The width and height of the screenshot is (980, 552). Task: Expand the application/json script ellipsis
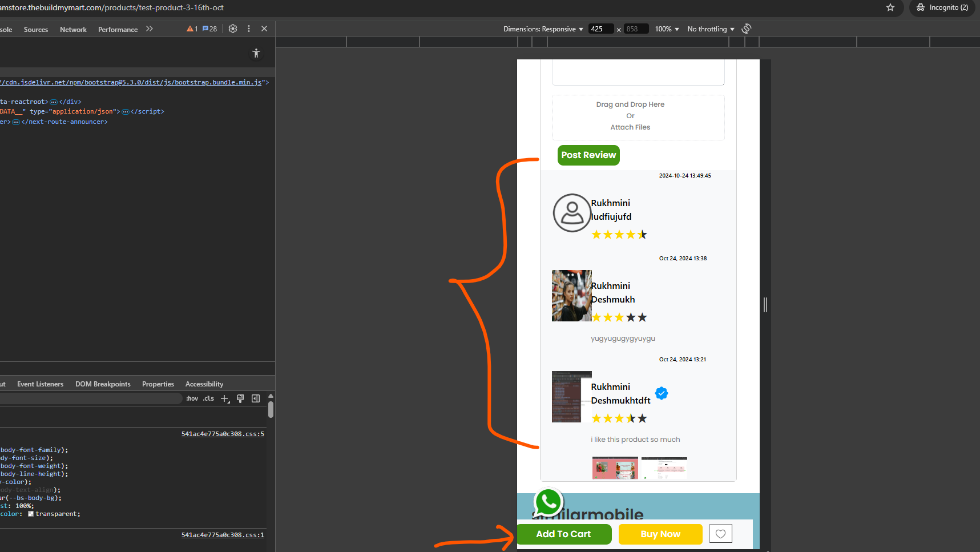coord(126,112)
